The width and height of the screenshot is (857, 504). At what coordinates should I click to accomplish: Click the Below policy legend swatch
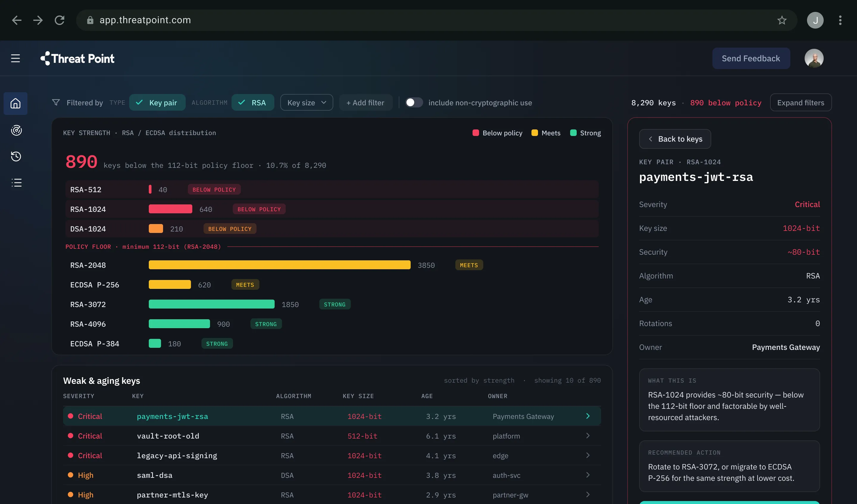point(476,133)
